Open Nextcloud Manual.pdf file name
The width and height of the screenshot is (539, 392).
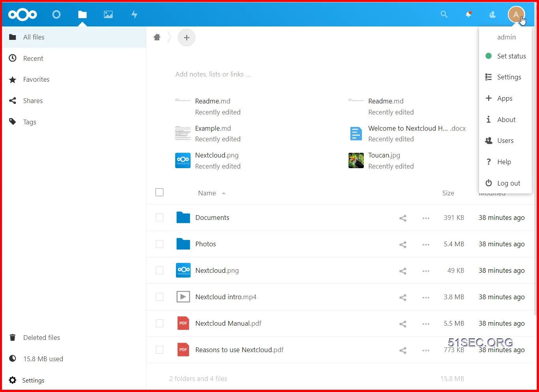click(228, 323)
